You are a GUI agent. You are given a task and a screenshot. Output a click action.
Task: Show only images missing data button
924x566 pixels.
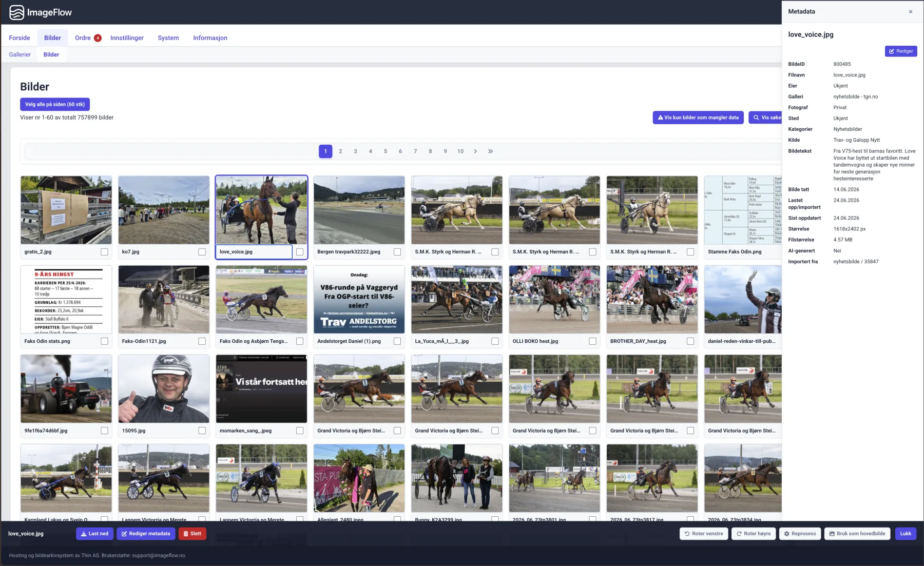698,118
